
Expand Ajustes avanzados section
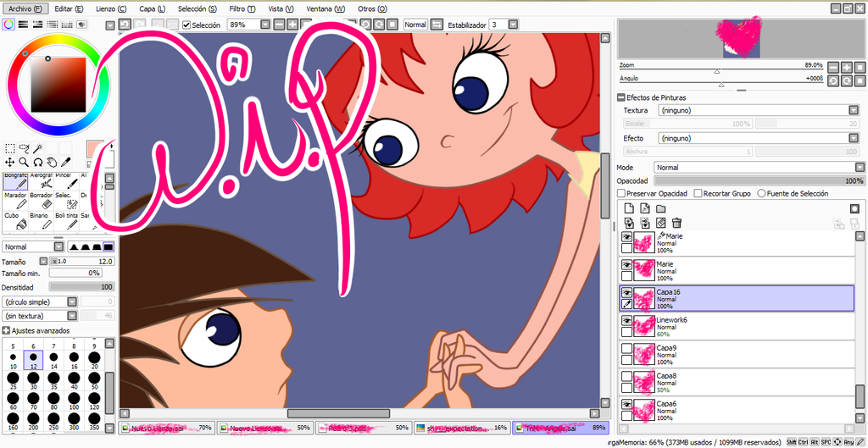pyautogui.click(x=6, y=331)
